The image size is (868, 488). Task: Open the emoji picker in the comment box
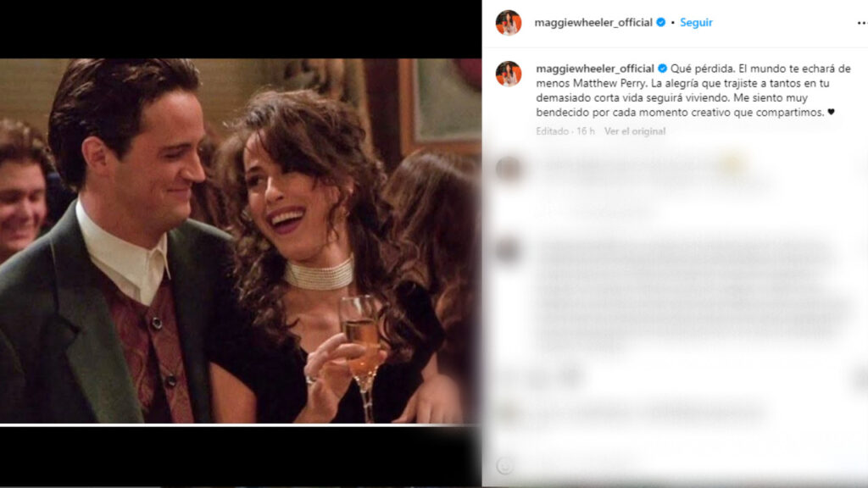tap(505, 465)
